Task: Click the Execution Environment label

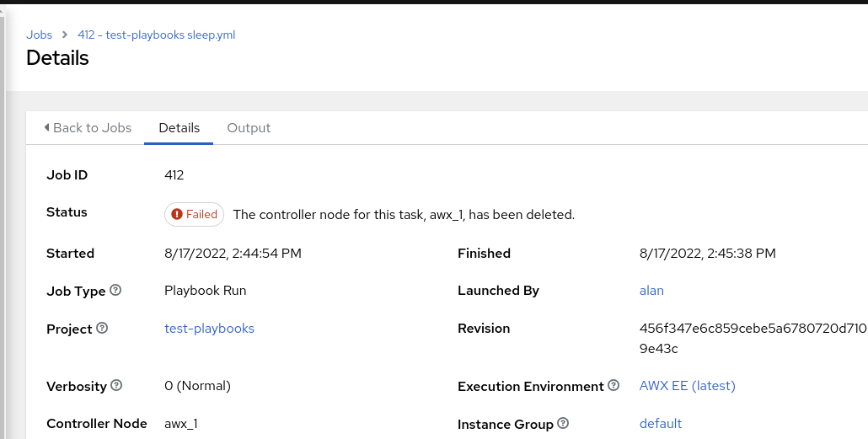Action: pos(531,387)
